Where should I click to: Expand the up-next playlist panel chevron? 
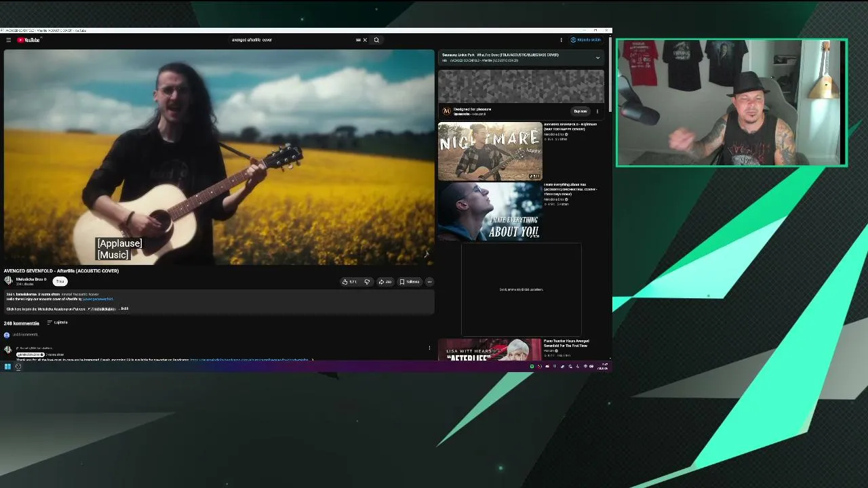click(597, 58)
